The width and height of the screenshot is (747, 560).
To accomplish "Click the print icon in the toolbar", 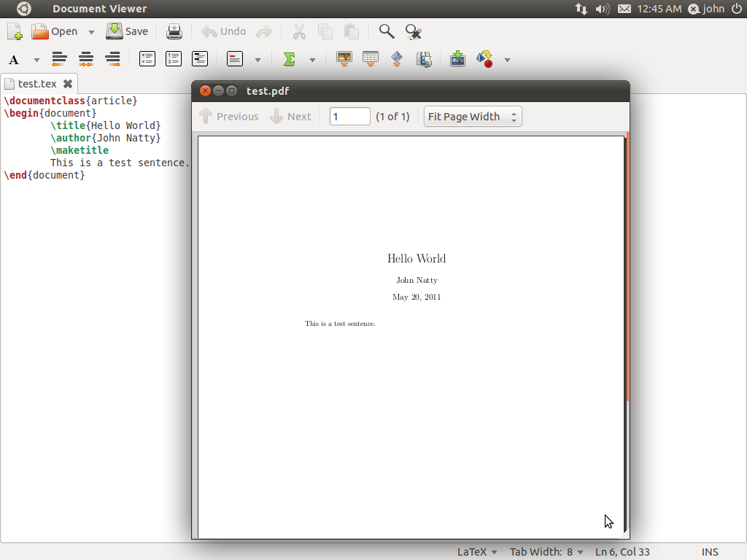I will (x=174, y=31).
